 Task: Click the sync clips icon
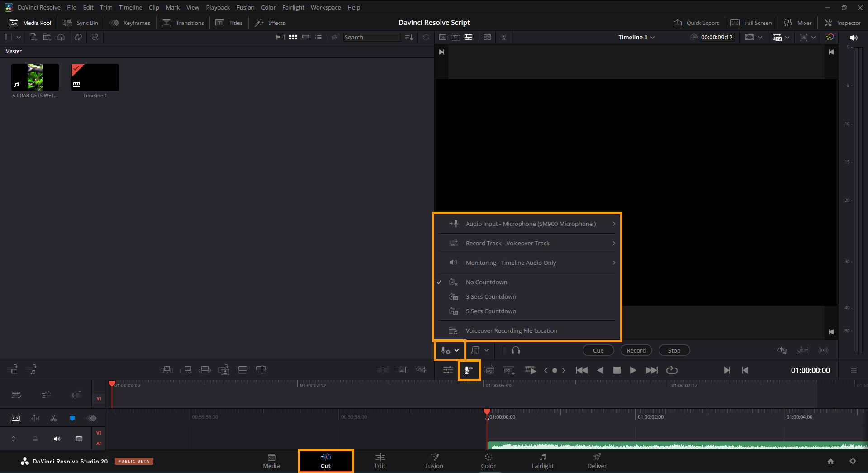point(78,37)
